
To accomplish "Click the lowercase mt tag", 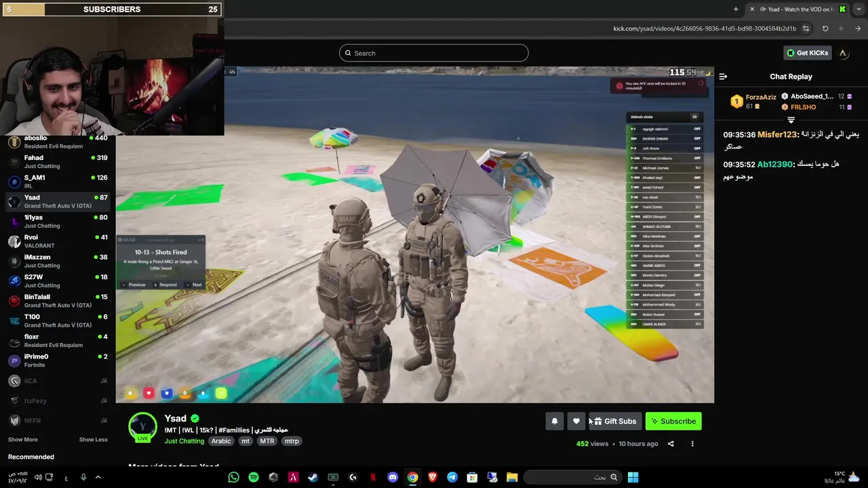I will (245, 441).
